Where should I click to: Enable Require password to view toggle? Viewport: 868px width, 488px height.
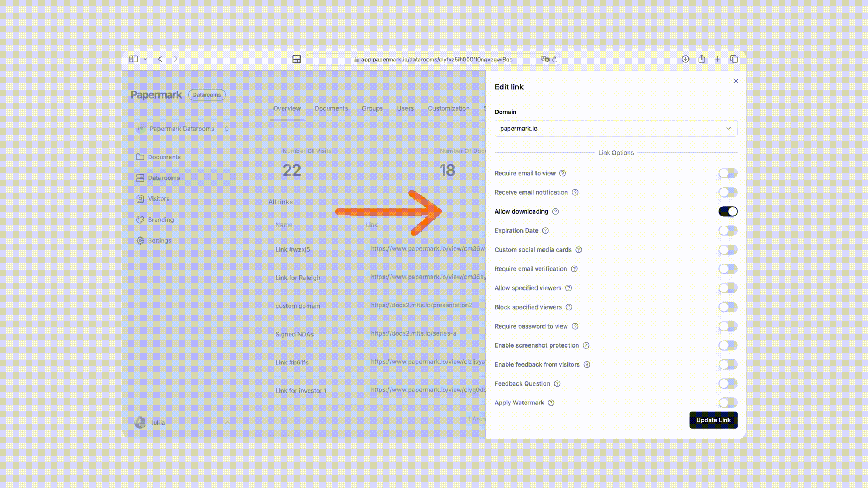(x=728, y=326)
